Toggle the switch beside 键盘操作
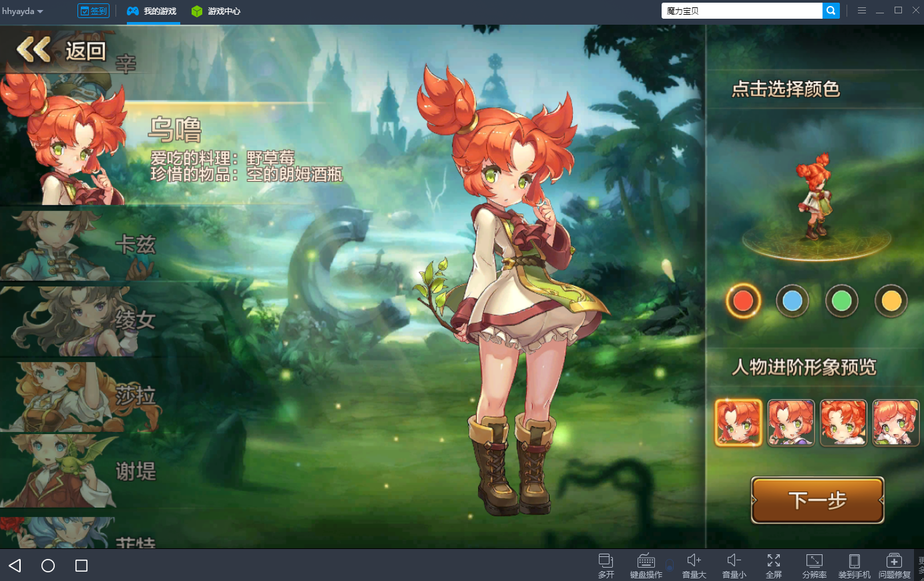This screenshot has width=924, height=581. coord(670,564)
